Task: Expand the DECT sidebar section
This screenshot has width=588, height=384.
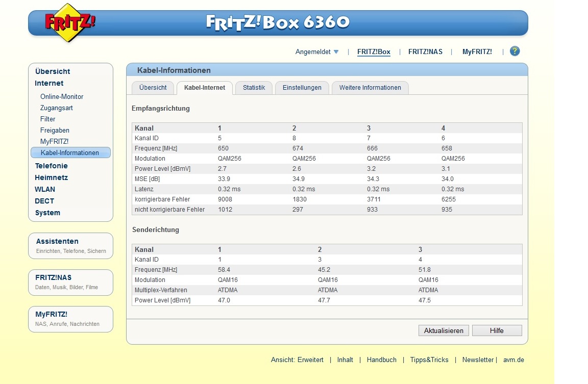Action: coord(44,201)
